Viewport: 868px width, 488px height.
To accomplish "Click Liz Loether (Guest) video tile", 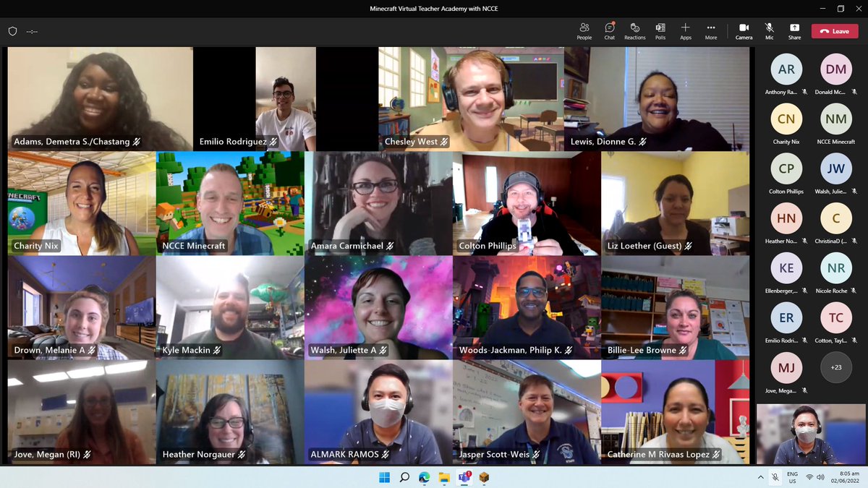I will (x=676, y=203).
